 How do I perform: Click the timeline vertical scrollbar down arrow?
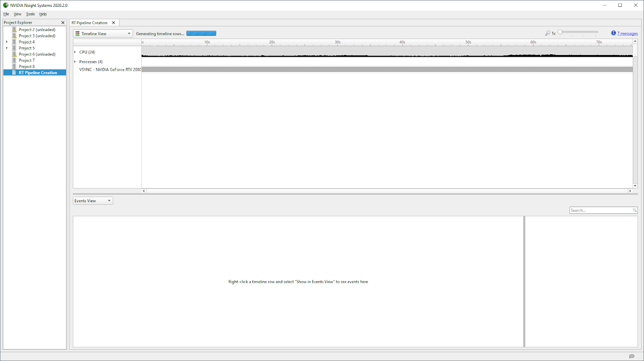[x=635, y=186]
